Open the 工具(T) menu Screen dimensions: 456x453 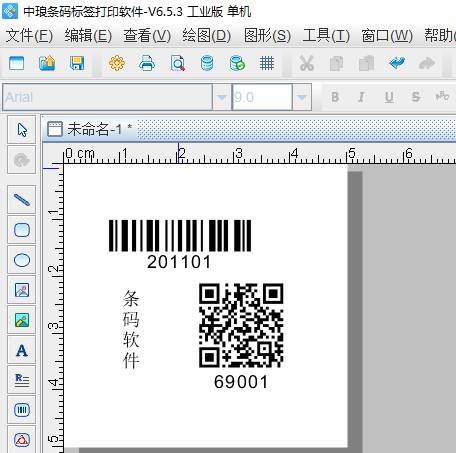(326, 35)
